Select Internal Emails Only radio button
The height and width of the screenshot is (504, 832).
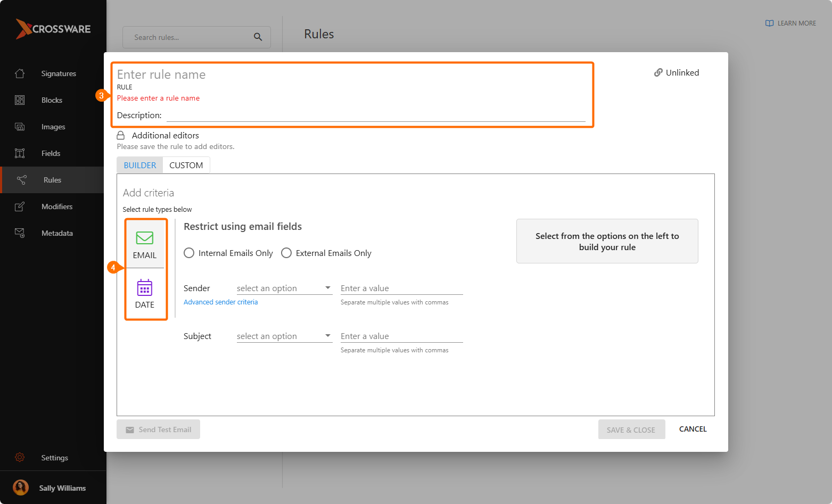tap(189, 253)
